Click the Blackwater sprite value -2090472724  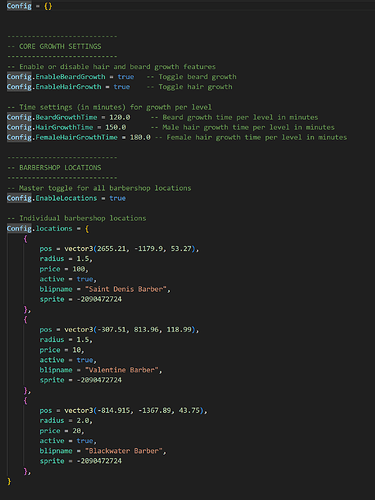(x=99, y=461)
